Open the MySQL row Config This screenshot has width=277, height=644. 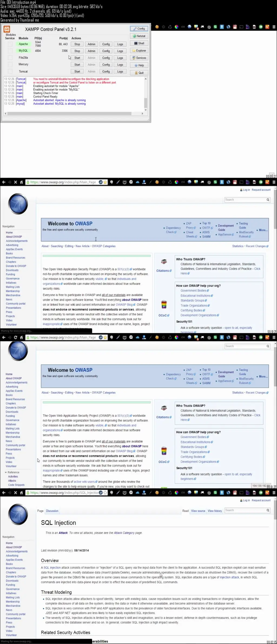(x=106, y=51)
